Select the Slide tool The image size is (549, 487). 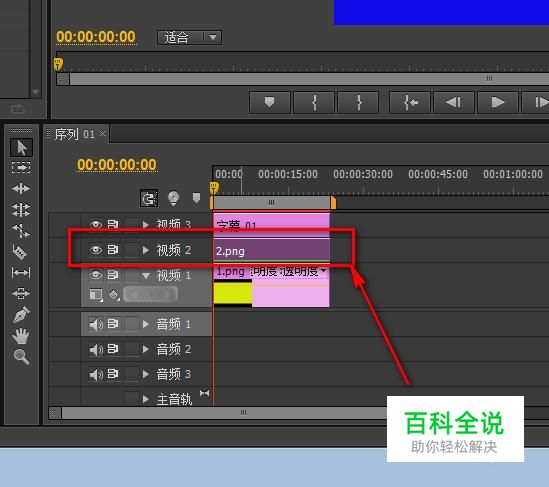[21, 293]
